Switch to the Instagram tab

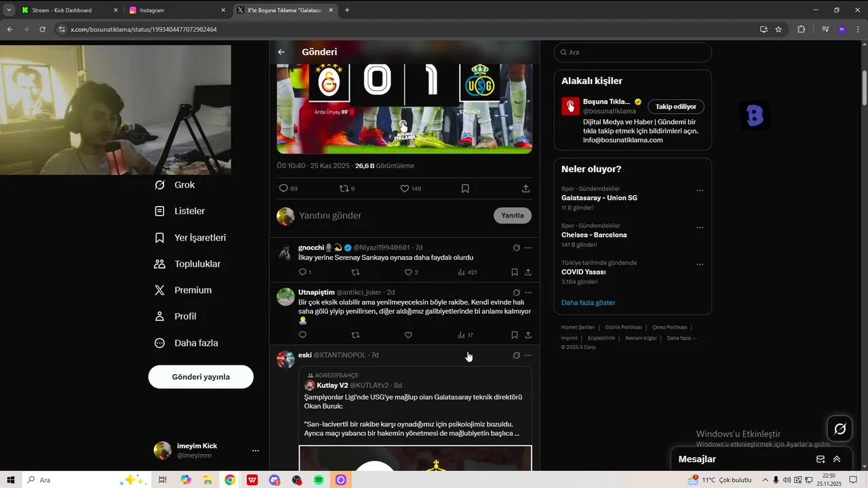click(x=177, y=10)
